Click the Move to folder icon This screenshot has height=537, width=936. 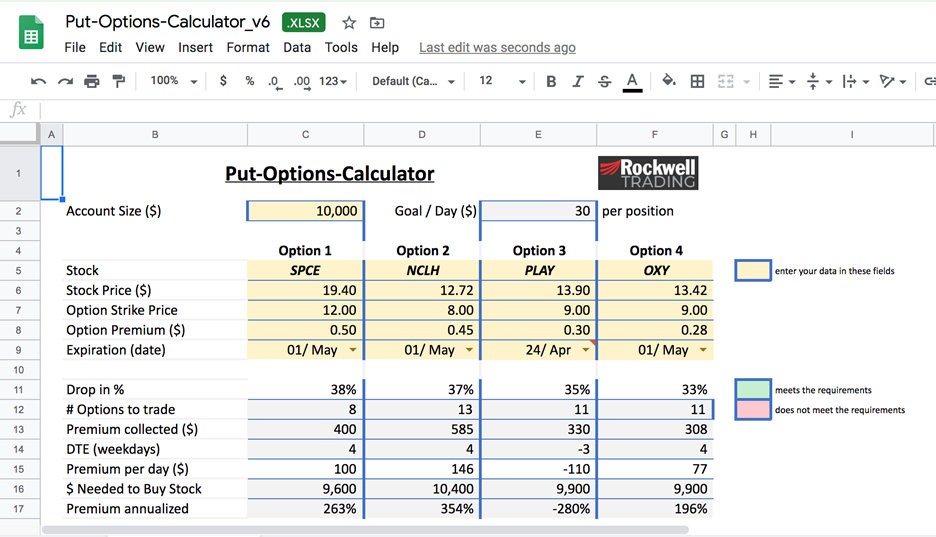pyautogui.click(x=377, y=22)
